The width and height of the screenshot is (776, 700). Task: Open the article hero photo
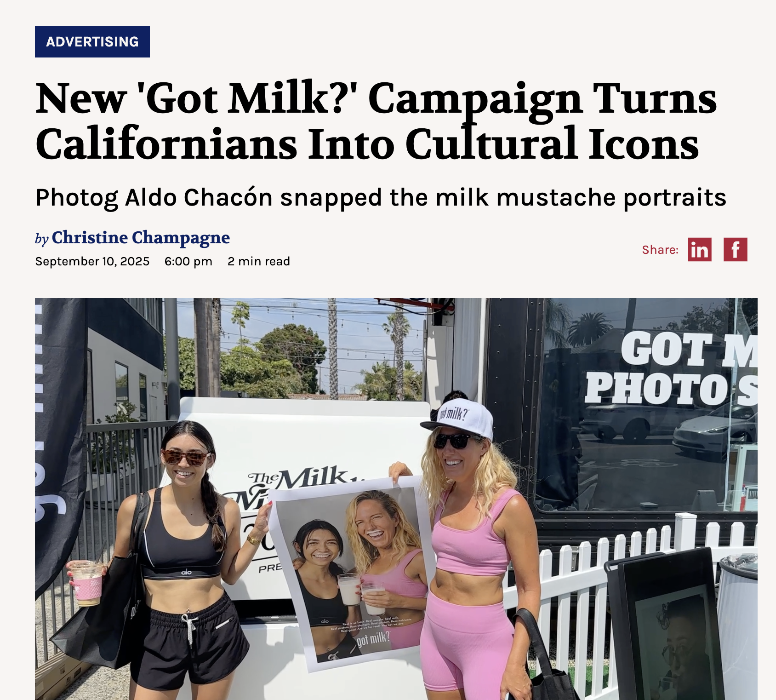pos(396,499)
